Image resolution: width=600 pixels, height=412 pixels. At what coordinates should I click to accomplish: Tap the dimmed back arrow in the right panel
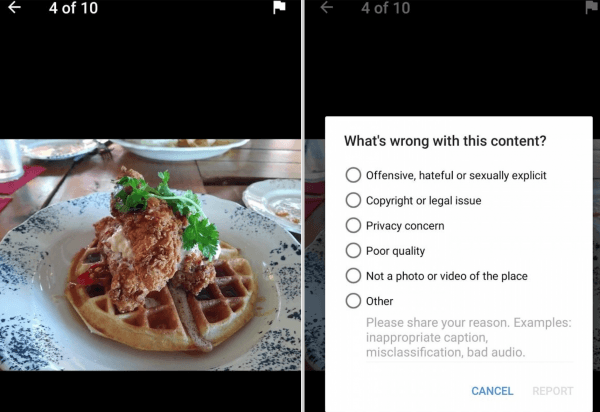pos(326,7)
